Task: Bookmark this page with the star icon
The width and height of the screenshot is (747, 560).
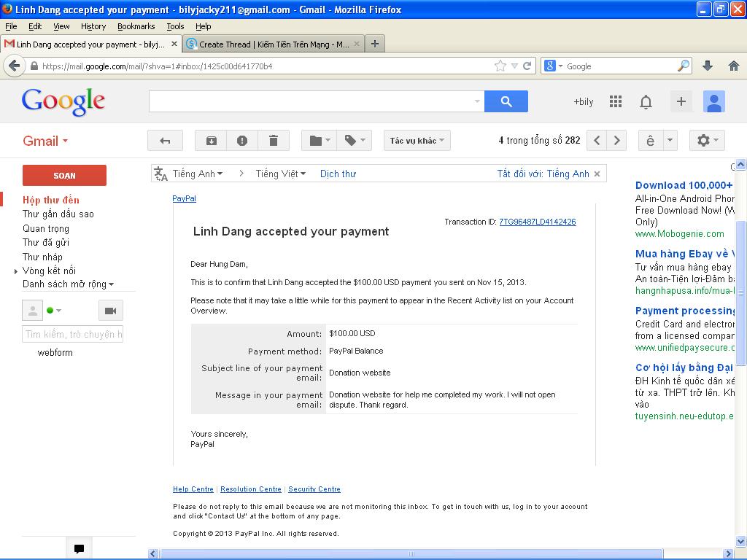Action: [500, 66]
